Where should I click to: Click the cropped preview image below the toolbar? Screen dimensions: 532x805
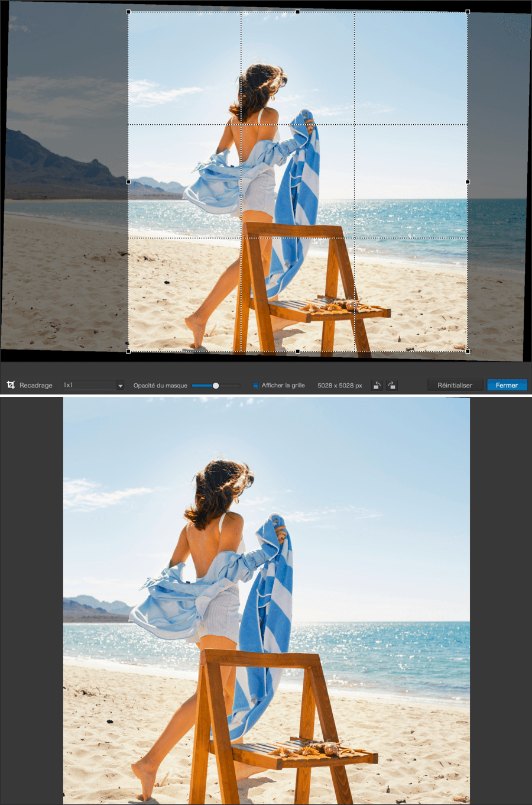pyautogui.click(x=266, y=600)
